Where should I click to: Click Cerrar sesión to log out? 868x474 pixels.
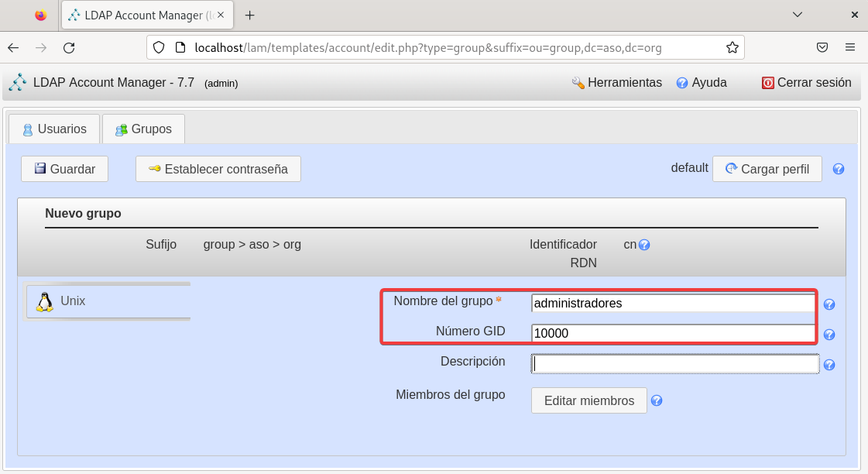[806, 83]
